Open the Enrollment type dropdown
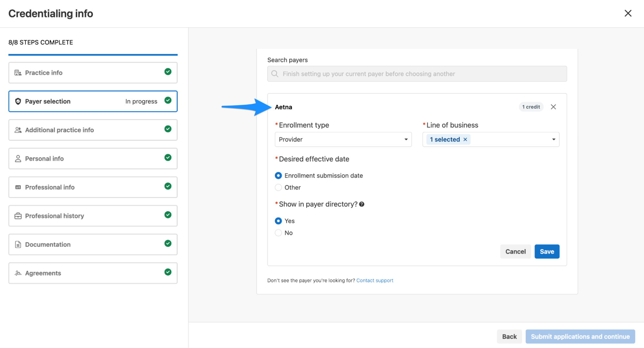 [x=343, y=139]
